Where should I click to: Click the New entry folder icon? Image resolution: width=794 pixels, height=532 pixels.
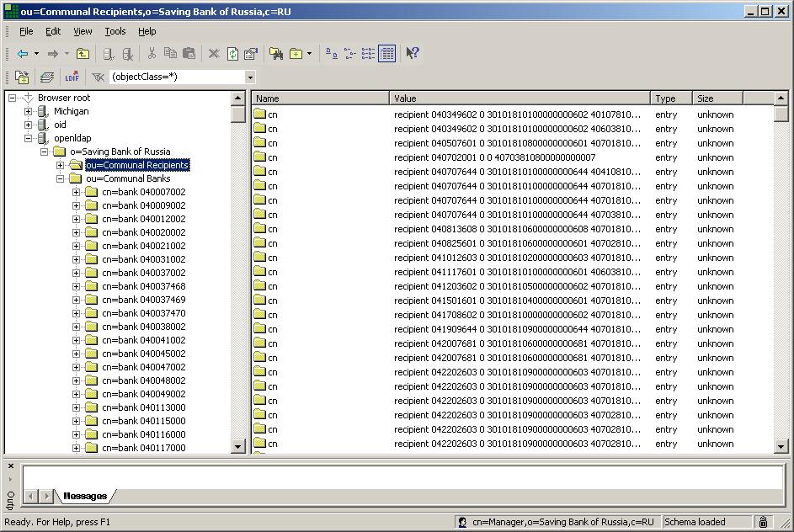pyautogui.click(x=296, y=53)
